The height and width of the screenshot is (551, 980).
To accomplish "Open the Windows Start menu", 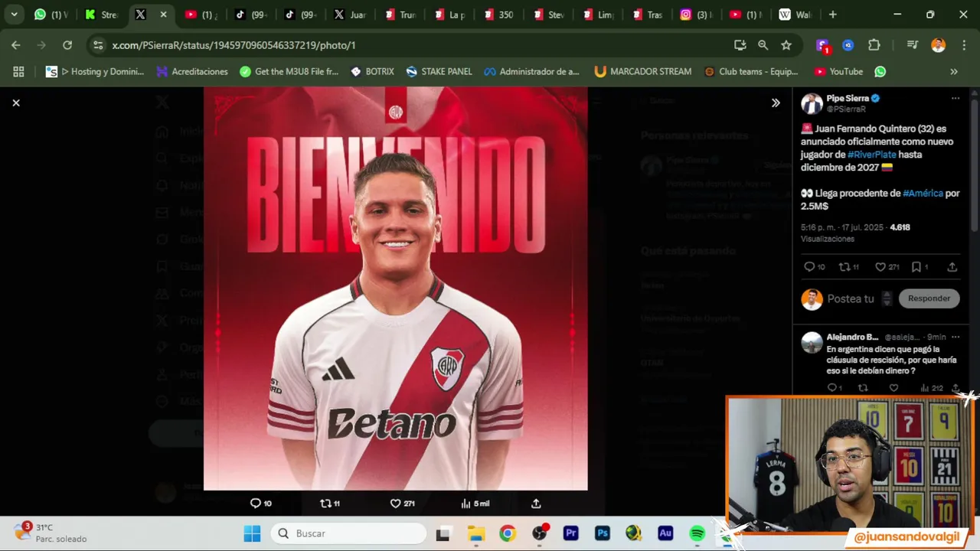I will 252,533.
